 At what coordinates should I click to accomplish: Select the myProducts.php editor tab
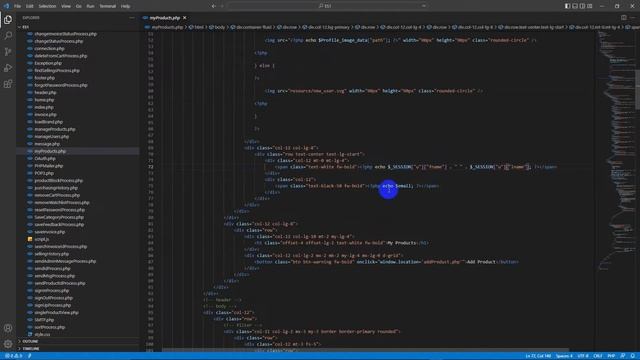(x=164, y=18)
